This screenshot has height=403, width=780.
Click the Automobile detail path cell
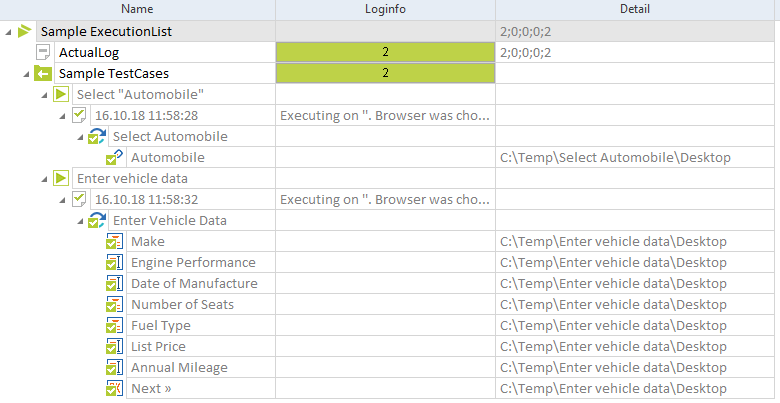615,157
